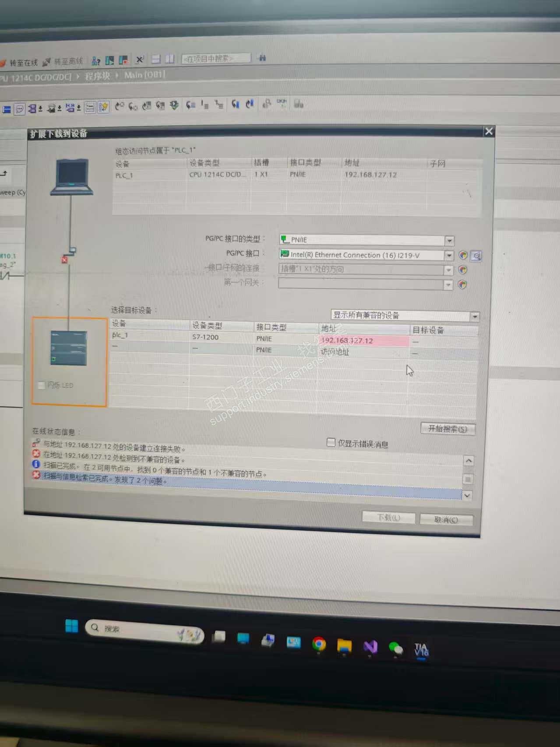Open Visual Studio from the taskbar

tap(370, 647)
